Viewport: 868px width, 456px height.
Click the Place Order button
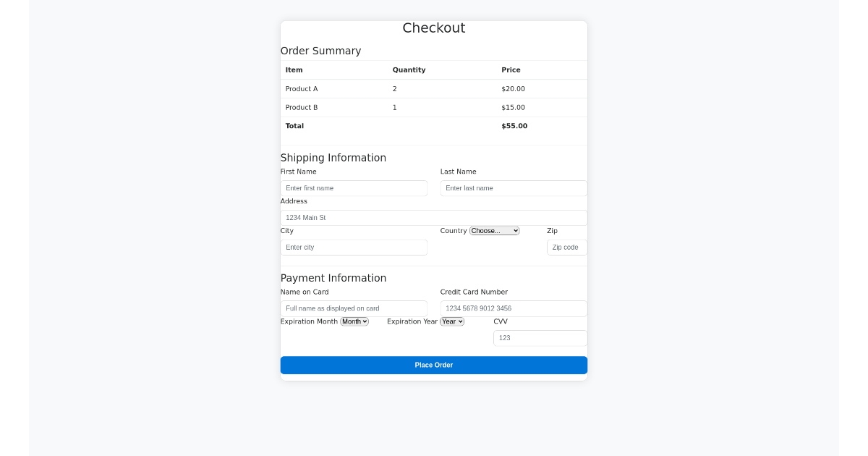coord(433,365)
